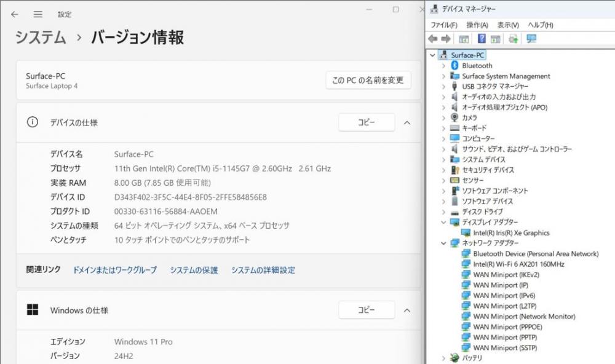
Task: Click the プロダクト ID value 00330-63116-56884-AAOEM
Action: click(x=165, y=212)
